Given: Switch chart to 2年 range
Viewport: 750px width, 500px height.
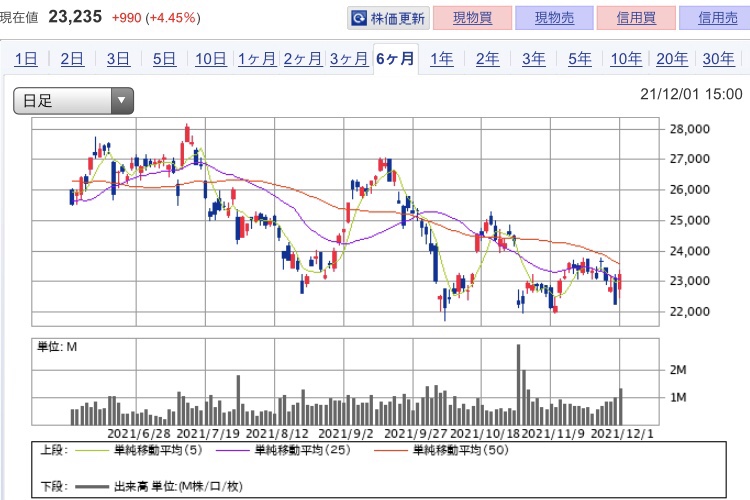Looking at the screenshot, I should coord(487,59).
